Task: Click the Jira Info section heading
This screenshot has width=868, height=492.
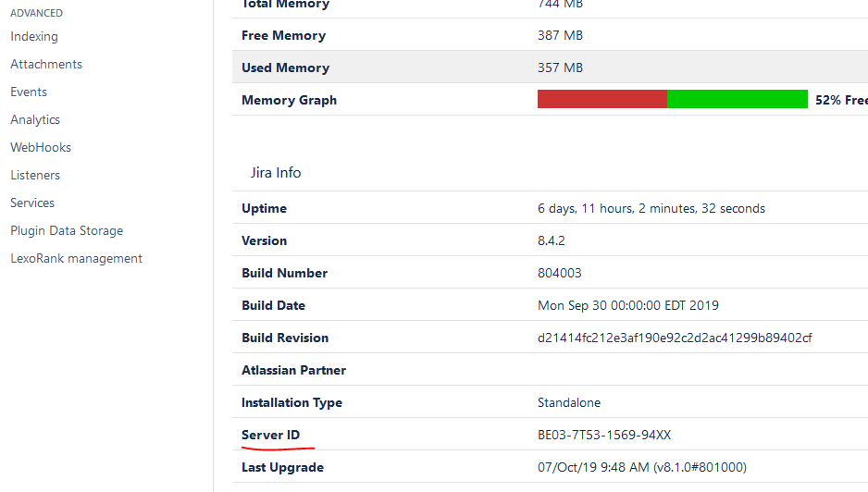Action: 276,173
